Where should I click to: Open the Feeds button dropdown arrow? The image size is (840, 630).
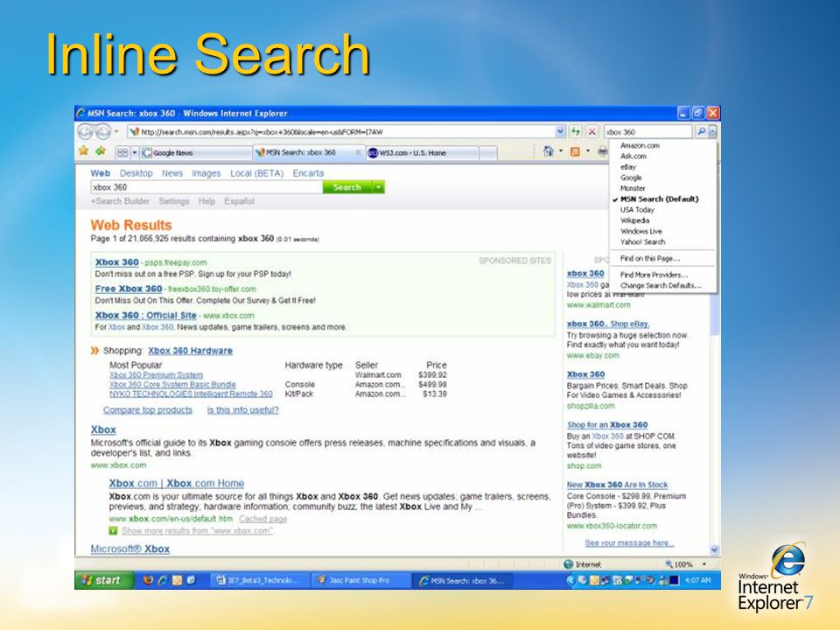point(588,151)
